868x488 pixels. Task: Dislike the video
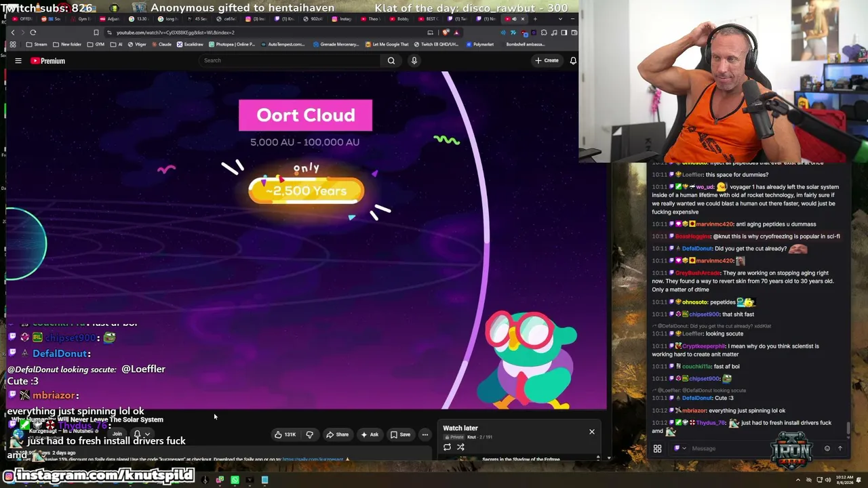coord(310,434)
